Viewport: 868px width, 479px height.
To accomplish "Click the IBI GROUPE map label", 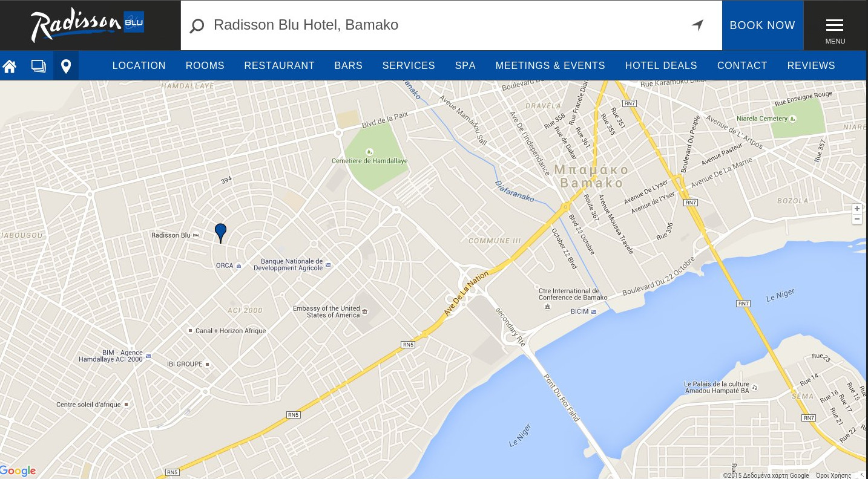I will (x=185, y=364).
